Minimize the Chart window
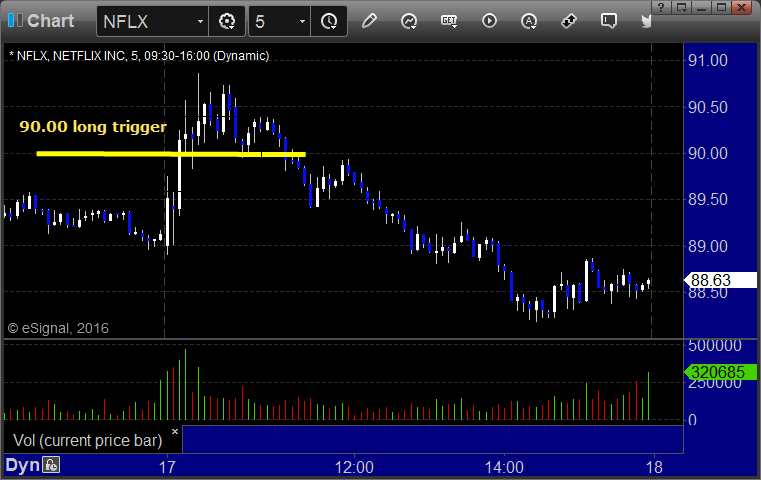Screen dimensions: 761x480 tap(702, 7)
